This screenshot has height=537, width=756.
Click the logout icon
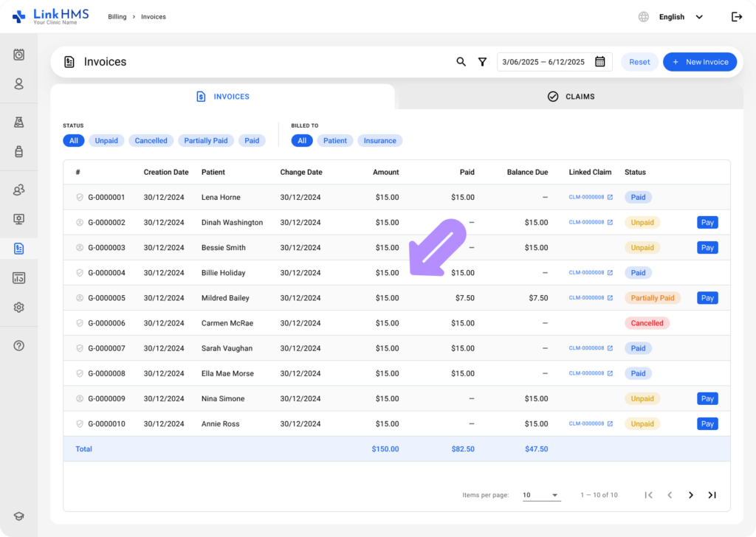click(x=736, y=17)
